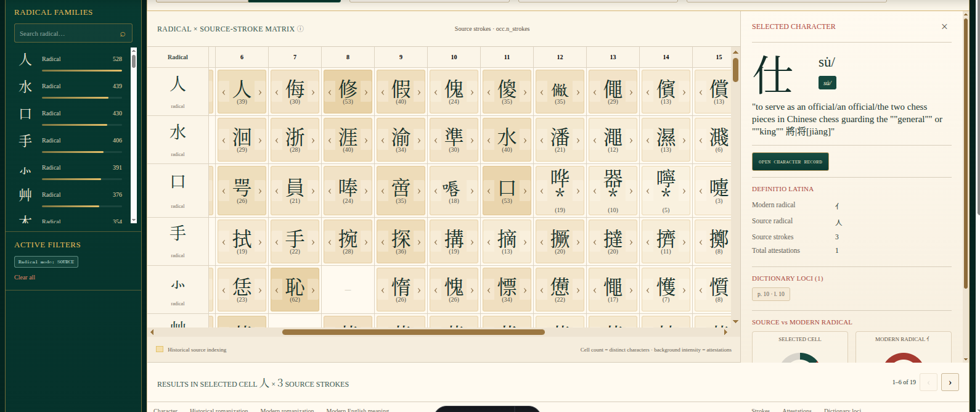Select the 手 (22) matrix cell

click(x=295, y=242)
